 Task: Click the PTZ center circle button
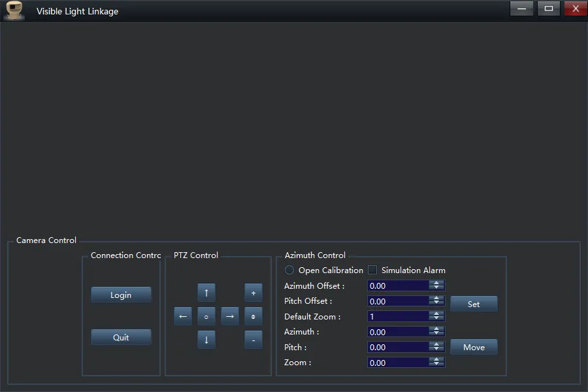[206, 316]
